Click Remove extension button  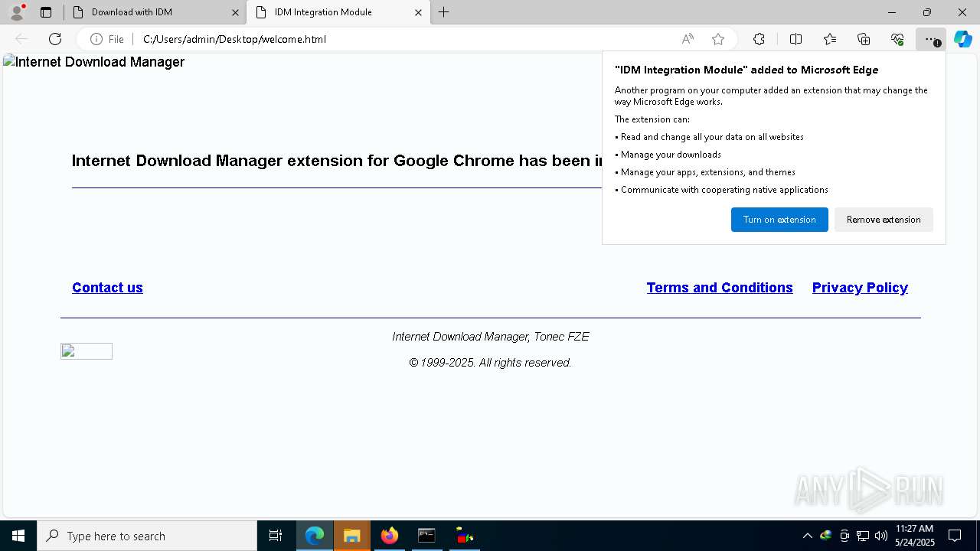(x=884, y=220)
